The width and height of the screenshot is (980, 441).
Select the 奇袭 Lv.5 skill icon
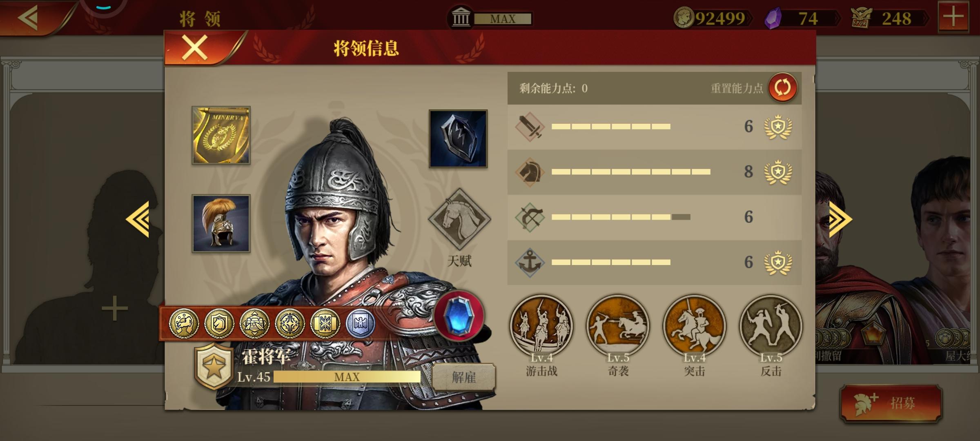coord(618,326)
